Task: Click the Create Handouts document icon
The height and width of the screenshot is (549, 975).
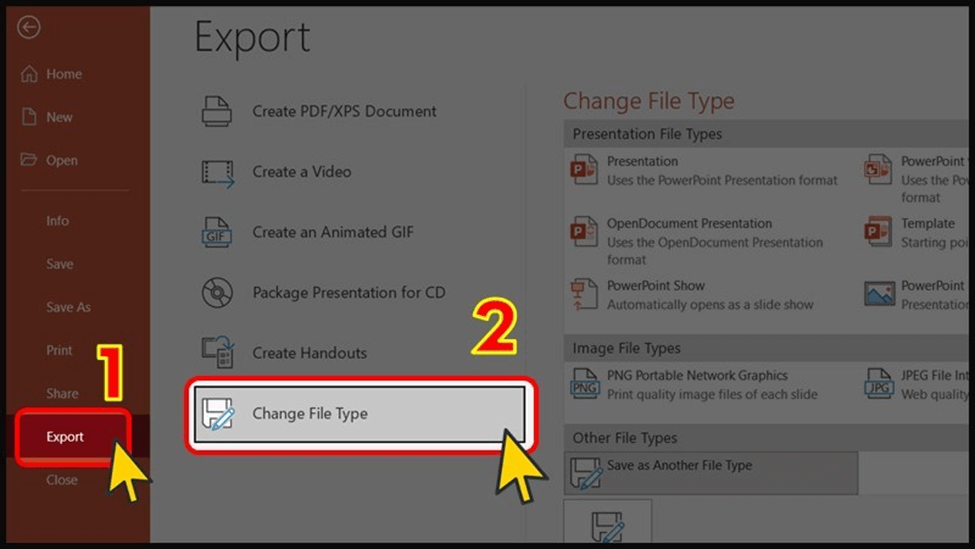Action: click(218, 352)
